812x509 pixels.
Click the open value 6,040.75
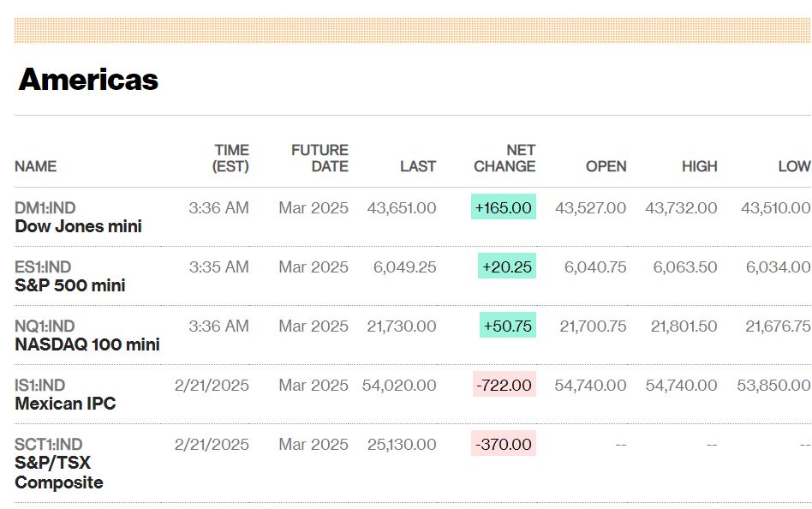tap(595, 267)
